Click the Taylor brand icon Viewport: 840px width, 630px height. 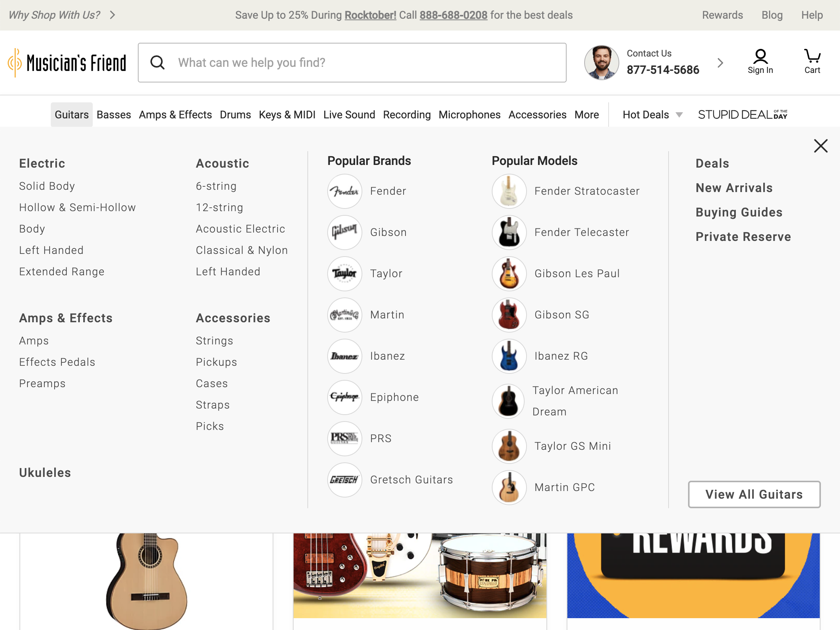click(x=344, y=273)
